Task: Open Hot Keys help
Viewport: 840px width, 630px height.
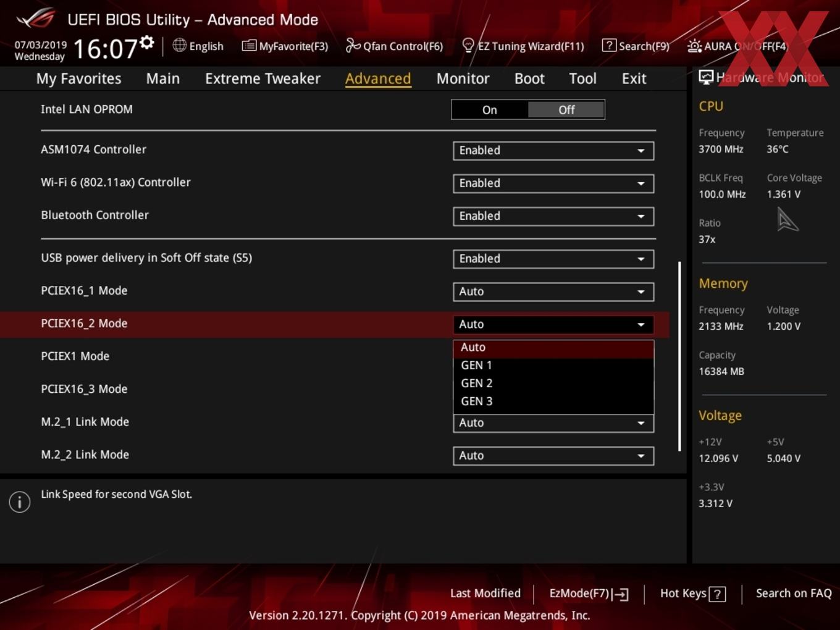Action: [x=692, y=594]
